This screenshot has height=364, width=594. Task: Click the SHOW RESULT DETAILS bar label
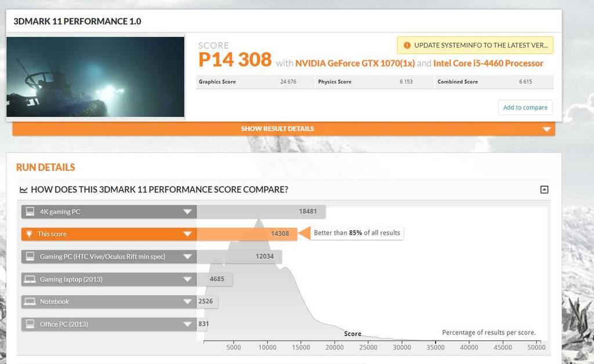point(277,129)
